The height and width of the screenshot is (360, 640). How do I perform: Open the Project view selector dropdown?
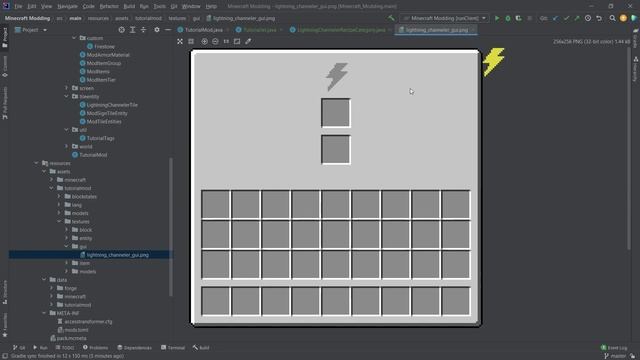click(x=31, y=30)
